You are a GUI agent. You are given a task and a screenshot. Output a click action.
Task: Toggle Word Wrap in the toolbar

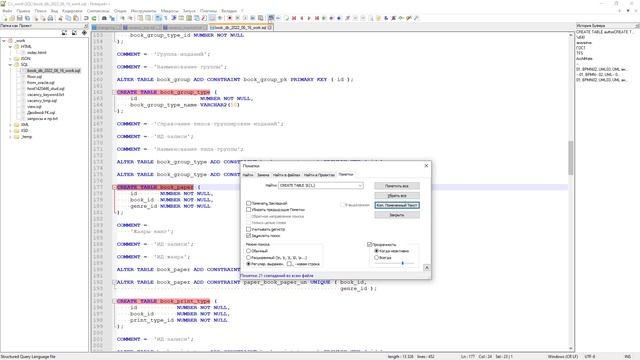tap(158, 18)
